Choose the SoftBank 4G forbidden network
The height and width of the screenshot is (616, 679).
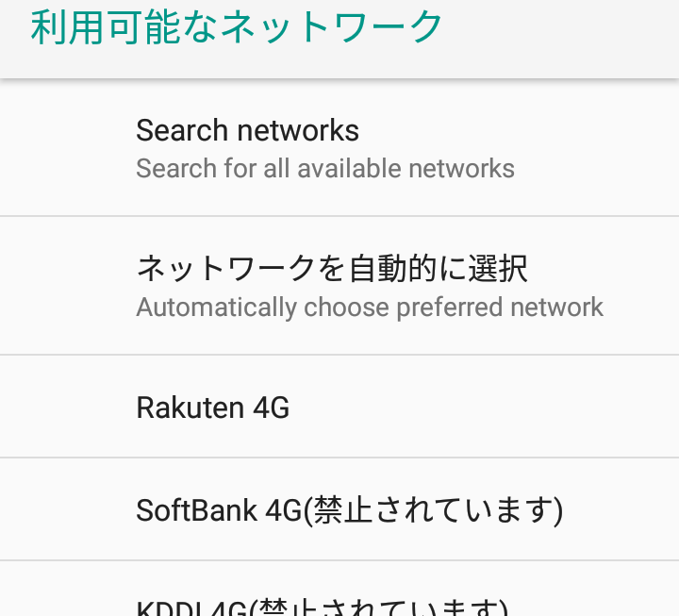(339, 510)
